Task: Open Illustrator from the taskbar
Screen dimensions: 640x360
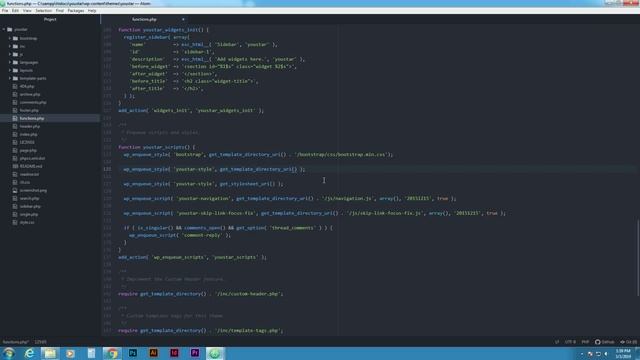Action: [x=153, y=353]
